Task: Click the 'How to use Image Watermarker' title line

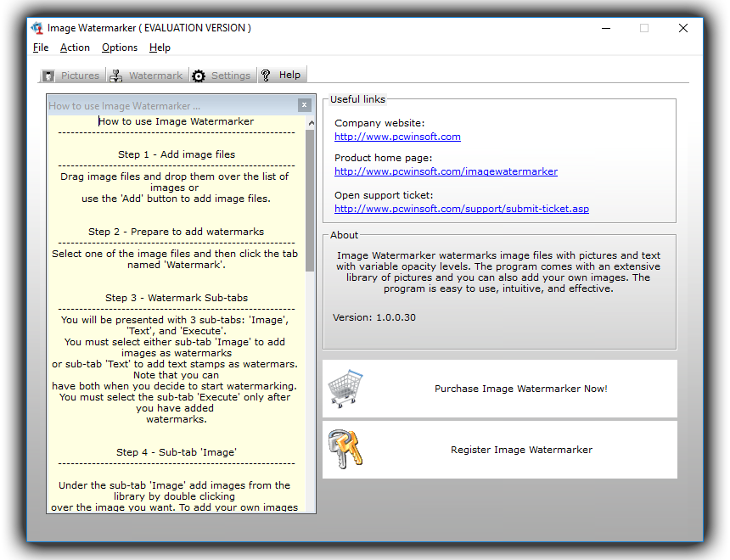Action: click(x=177, y=121)
